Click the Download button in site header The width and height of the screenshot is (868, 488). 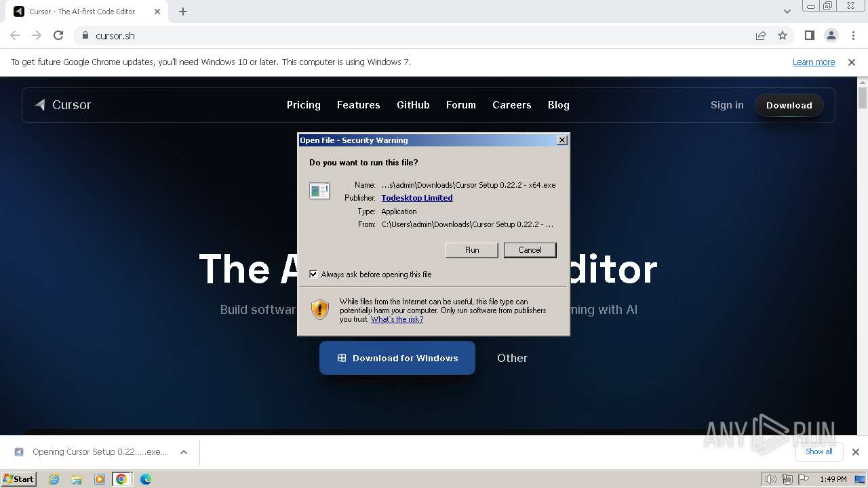click(789, 105)
